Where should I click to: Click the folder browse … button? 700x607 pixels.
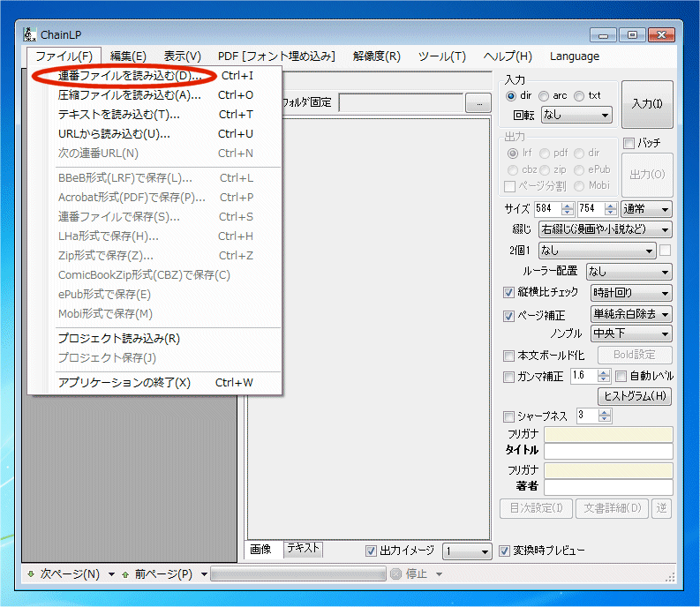(478, 103)
